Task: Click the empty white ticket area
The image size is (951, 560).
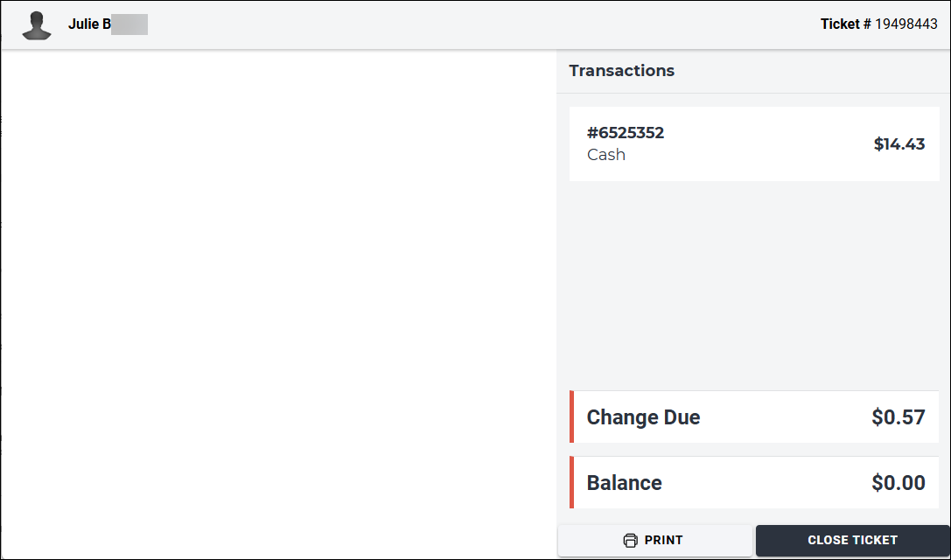Action: click(278, 304)
